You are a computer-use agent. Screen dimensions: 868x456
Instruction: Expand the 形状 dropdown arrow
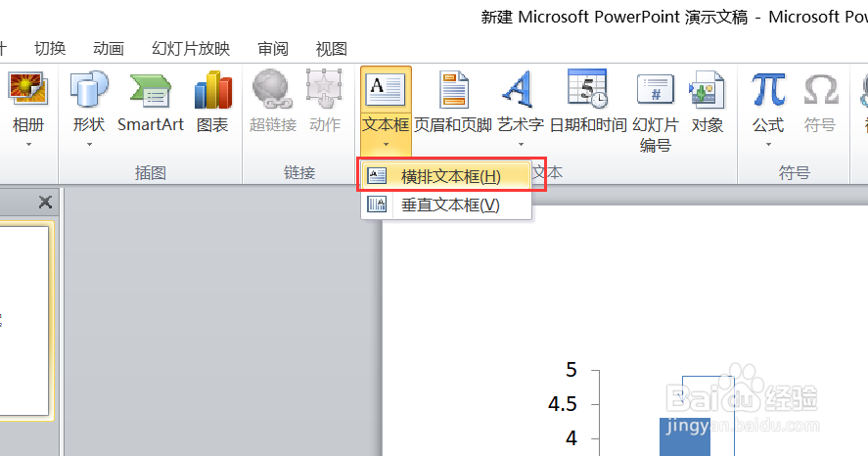[x=89, y=145]
